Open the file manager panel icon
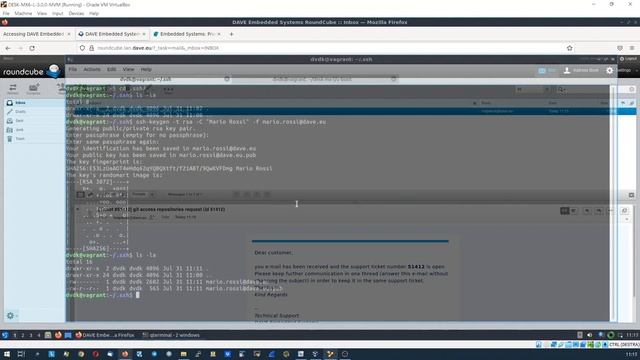This screenshot has width=640, height=360. click(48, 335)
